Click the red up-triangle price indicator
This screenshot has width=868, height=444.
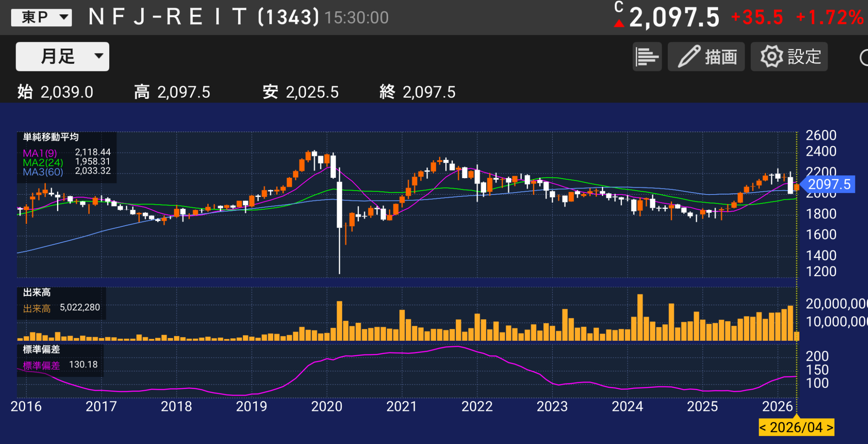(619, 24)
